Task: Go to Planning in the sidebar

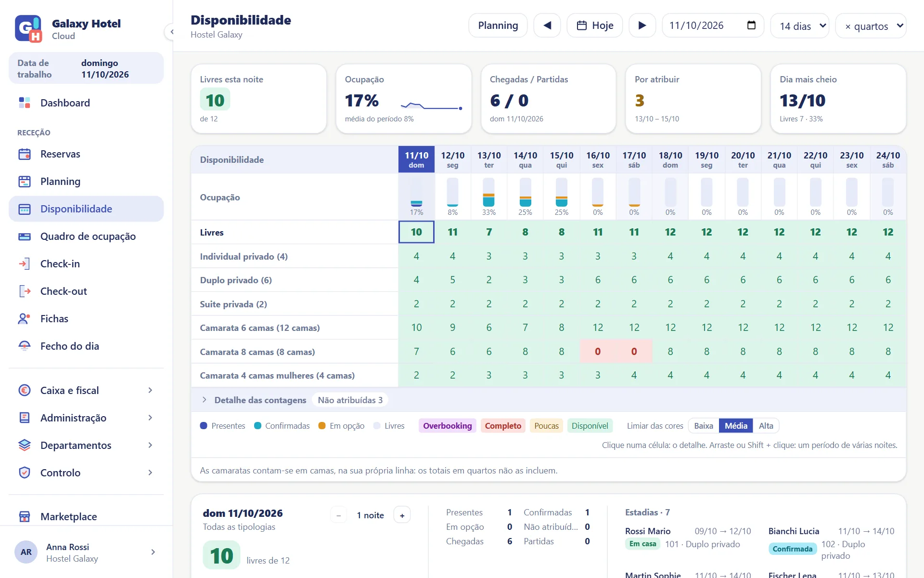Action: (87, 182)
